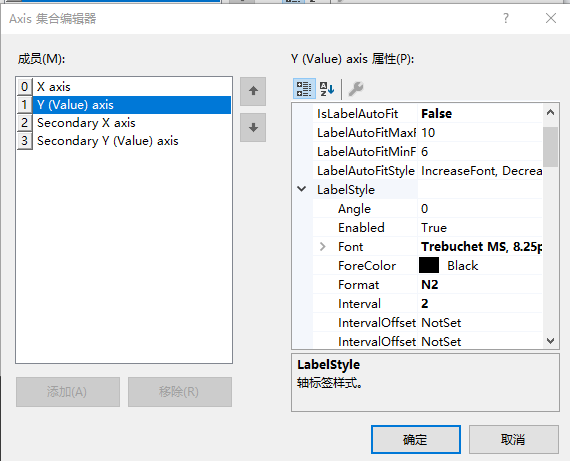The height and width of the screenshot is (461, 570).
Task: Click index 0 box of X axis
Action: 24,87
